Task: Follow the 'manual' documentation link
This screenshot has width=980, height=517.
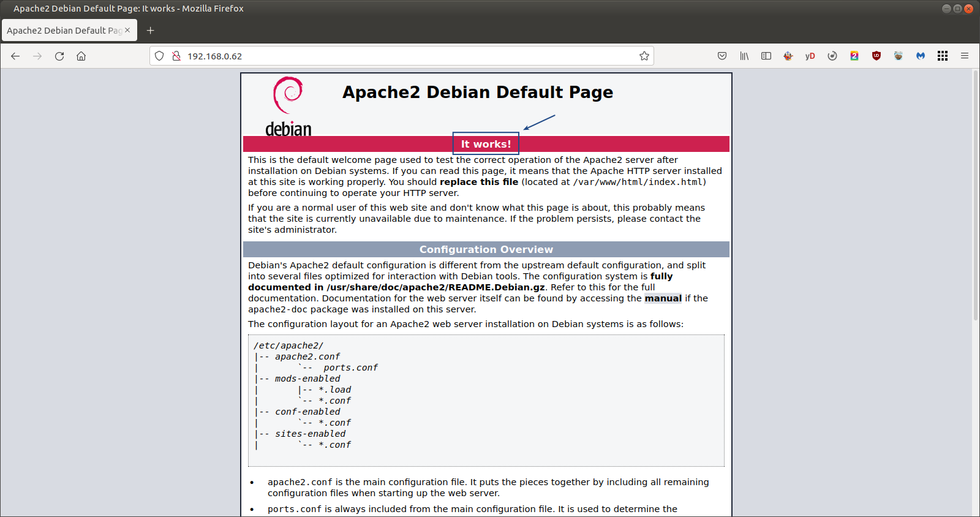Action: point(663,298)
